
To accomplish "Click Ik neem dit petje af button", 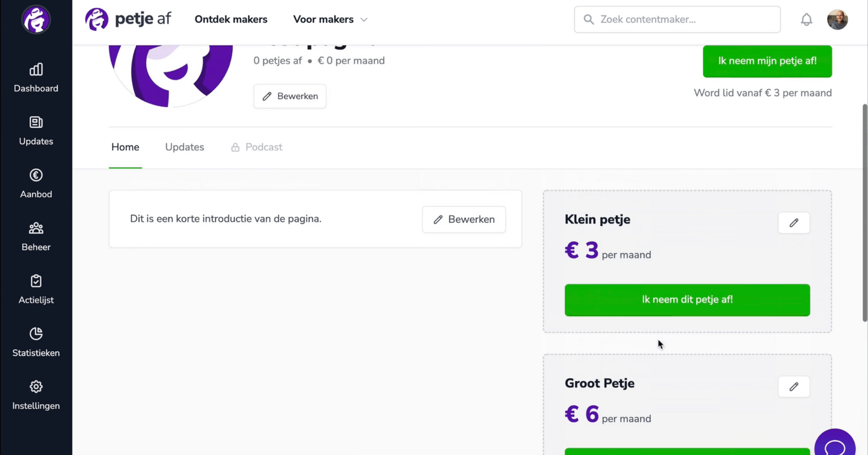I will 687,300.
